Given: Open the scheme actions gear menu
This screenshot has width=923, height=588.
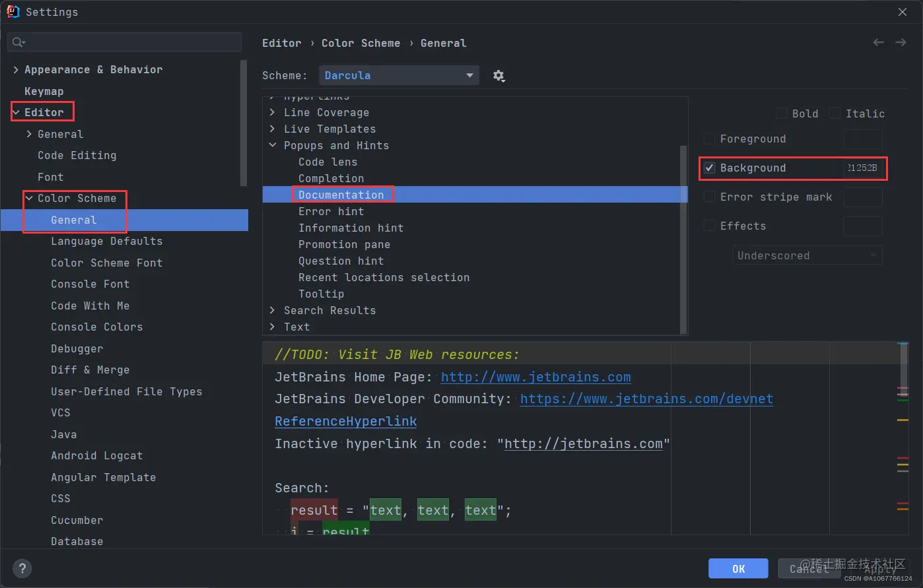Looking at the screenshot, I should coord(498,76).
